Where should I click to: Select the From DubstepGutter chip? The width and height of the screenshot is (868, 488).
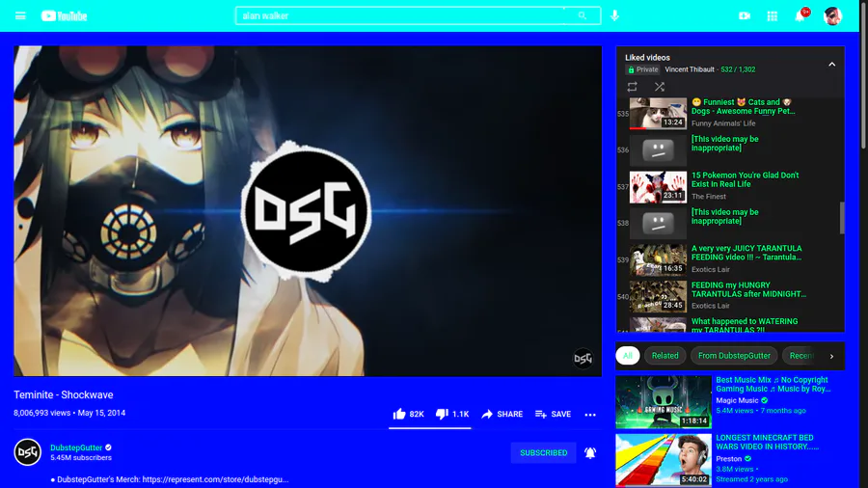[x=734, y=356]
